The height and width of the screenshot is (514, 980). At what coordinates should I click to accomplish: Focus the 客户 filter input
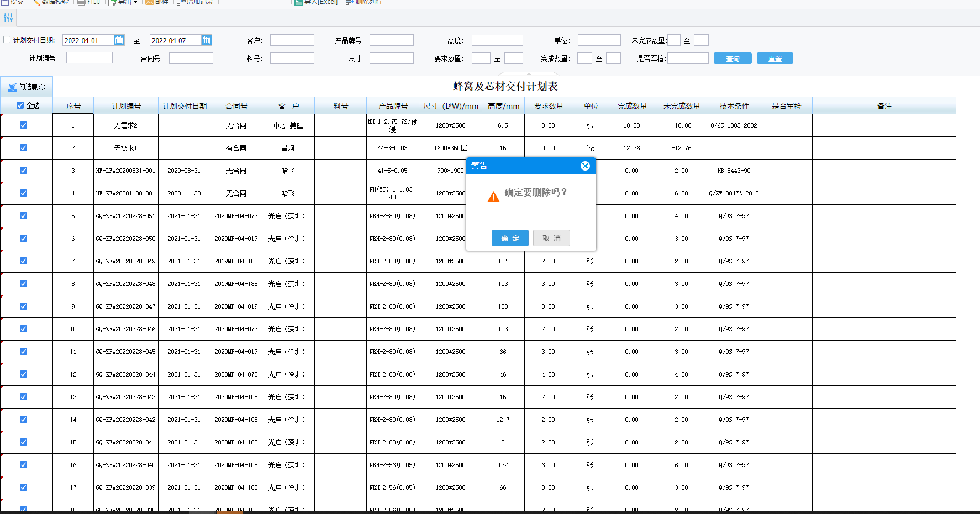[292, 40]
